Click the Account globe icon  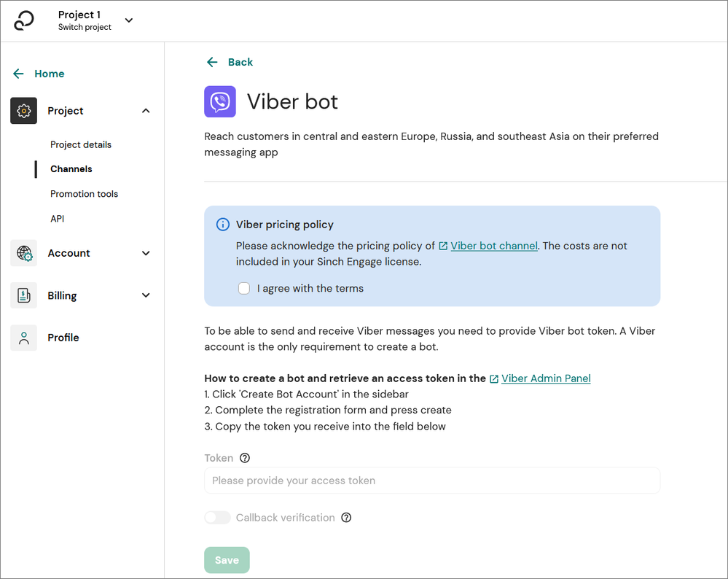tap(23, 253)
